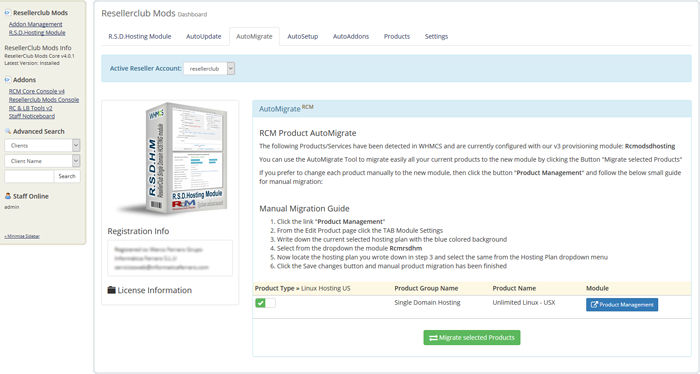Click the advanced search text input field
The height and width of the screenshot is (374, 700).
29,176
